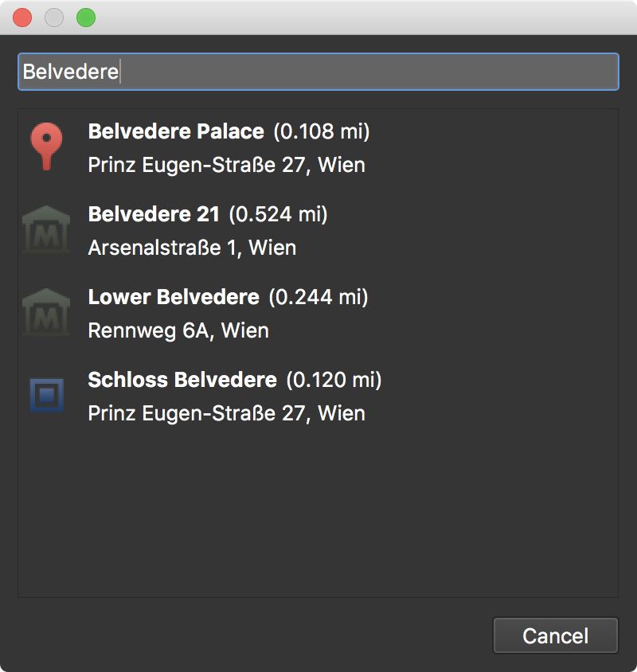Select the Arsenalstraße 1, Wien address line
The width and height of the screenshot is (637, 672).
click(x=191, y=248)
